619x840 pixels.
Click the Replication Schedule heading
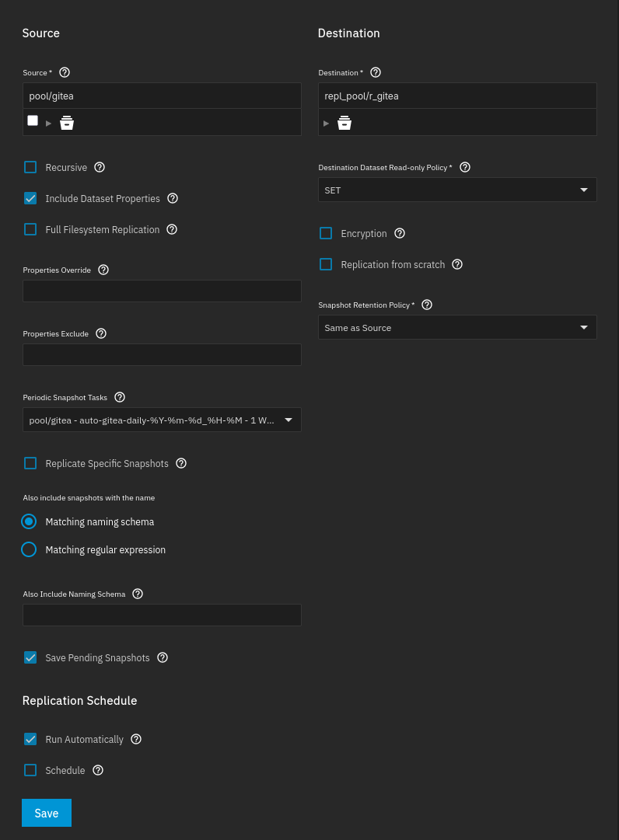pyautogui.click(x=80, y=701)
